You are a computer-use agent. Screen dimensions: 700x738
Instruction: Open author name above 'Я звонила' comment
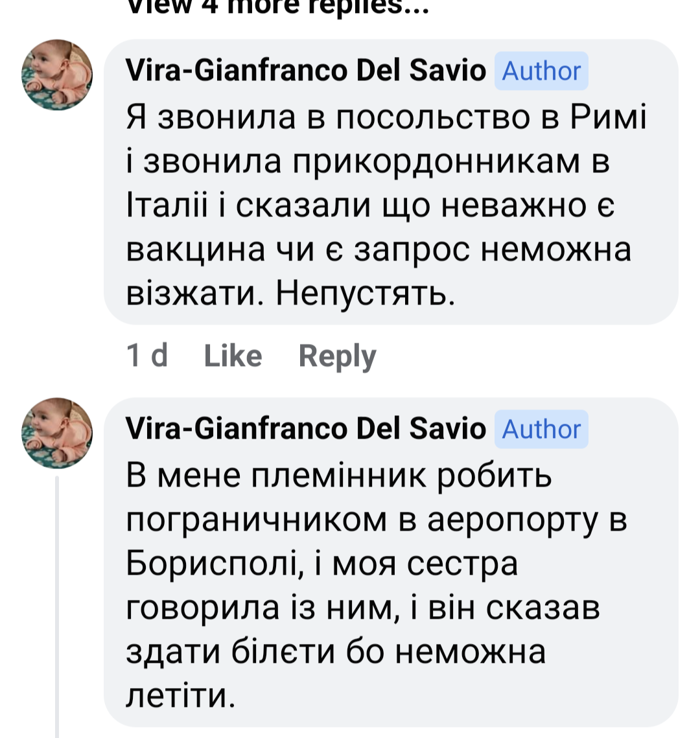305,71
